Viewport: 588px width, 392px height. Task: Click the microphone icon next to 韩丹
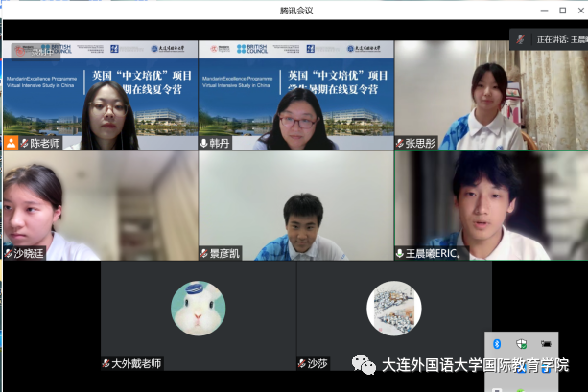click(x=204, y=143)
